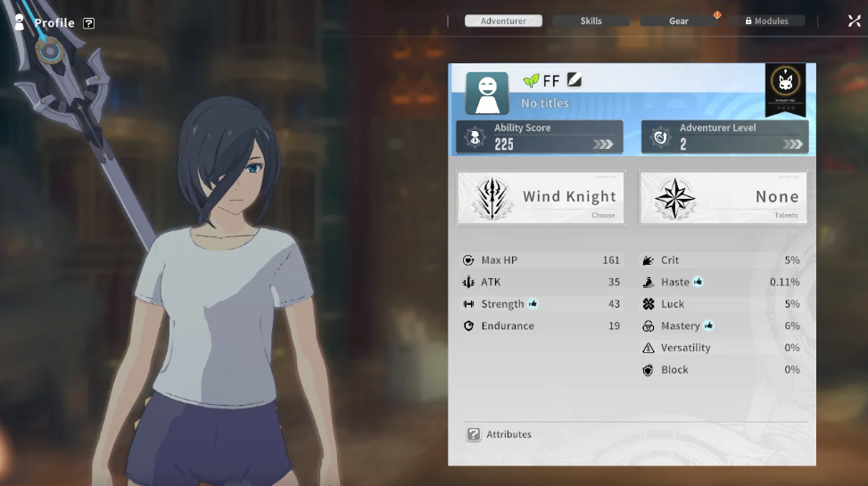Select the Luck 5% value

792,304
